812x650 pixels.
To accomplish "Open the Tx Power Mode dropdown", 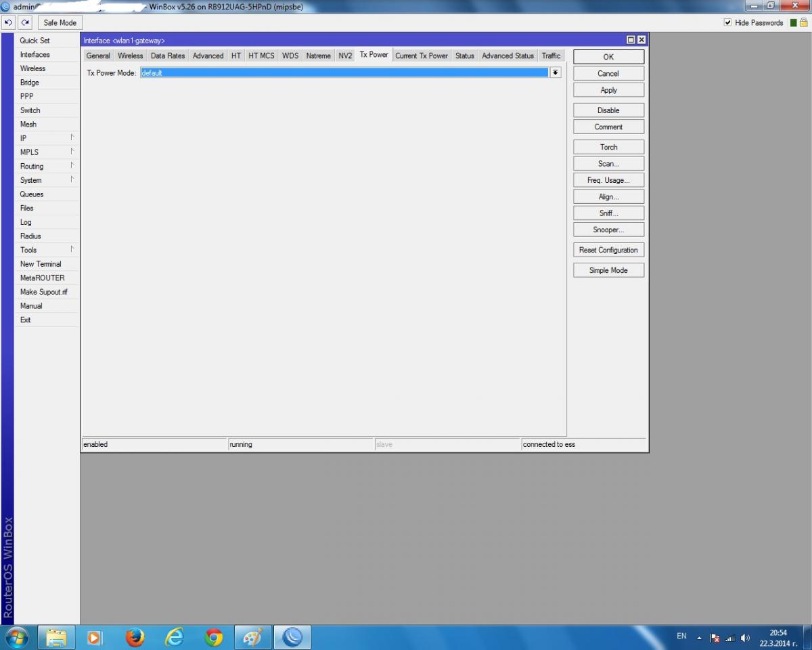I will (556, 72).
